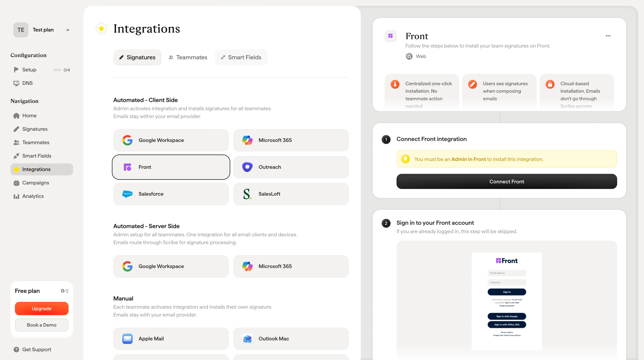This screenshot has width=644, height=360.
Task: Click the pen feature icon near 'Users see signatures'
Action: pyautogui.click(x=473, y=84)
